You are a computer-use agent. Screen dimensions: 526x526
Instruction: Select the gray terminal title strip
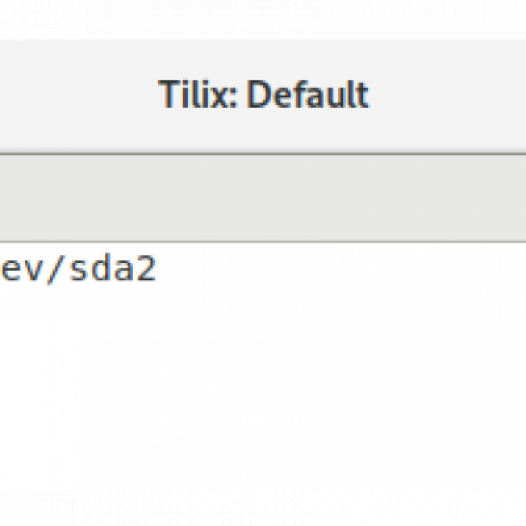click(x=263, y=198)
